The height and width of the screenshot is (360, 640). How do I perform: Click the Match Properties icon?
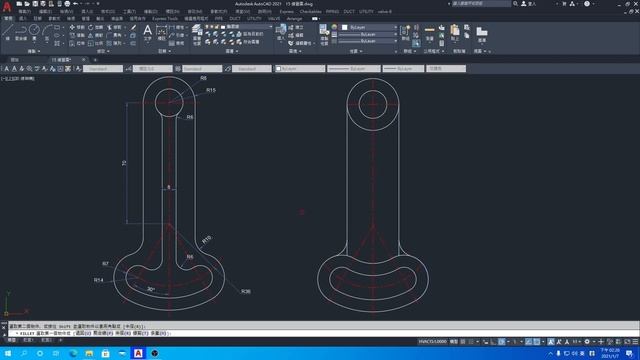[324, 29]
